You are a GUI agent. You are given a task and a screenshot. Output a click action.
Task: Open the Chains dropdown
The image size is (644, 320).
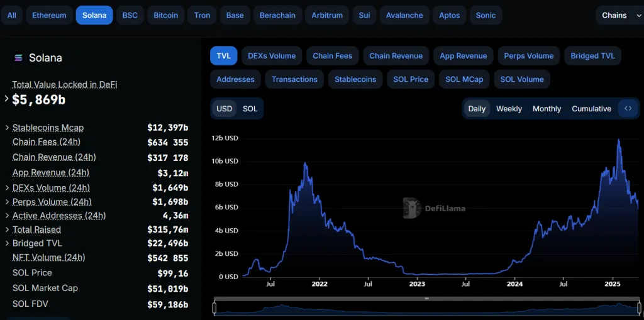click(619, 15)
